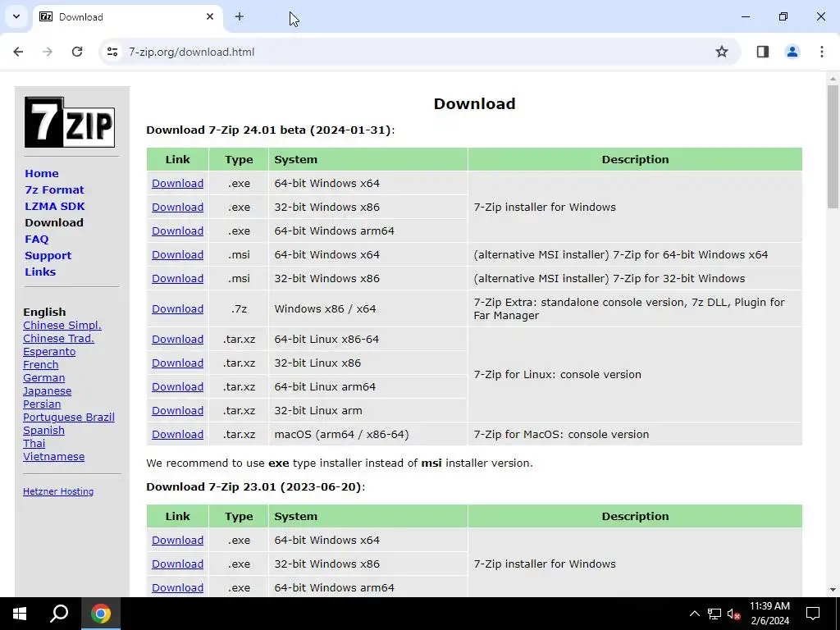Switch language to Chinese Trad.
This screenshot has width=840, height=630.
(x=58, y=339)
